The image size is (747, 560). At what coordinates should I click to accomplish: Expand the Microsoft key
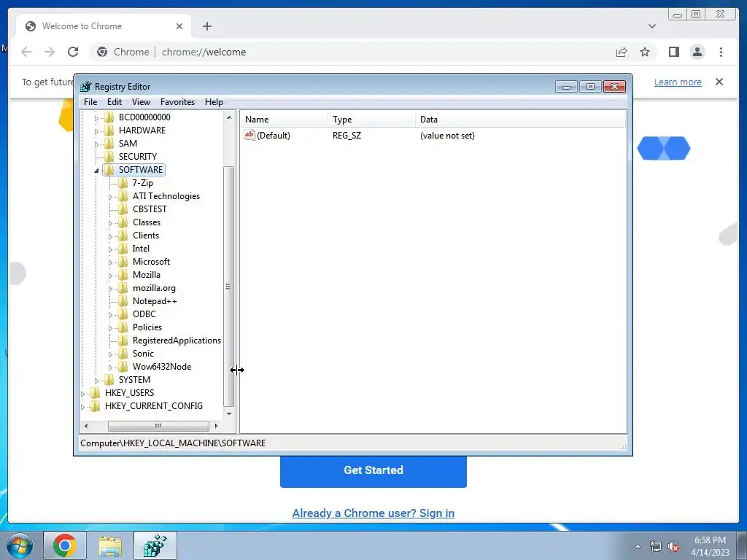click(111, 262)
